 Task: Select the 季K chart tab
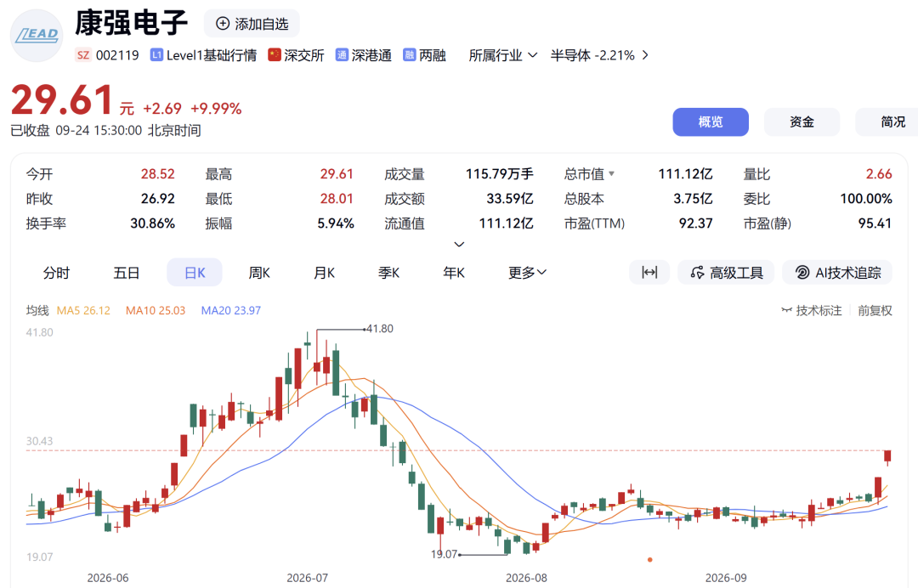pos(388,273)
